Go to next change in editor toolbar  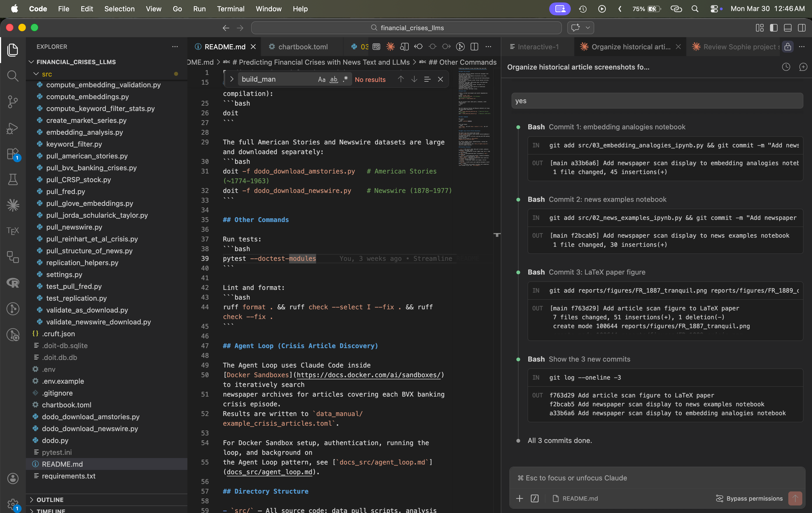tap(446, 47)
